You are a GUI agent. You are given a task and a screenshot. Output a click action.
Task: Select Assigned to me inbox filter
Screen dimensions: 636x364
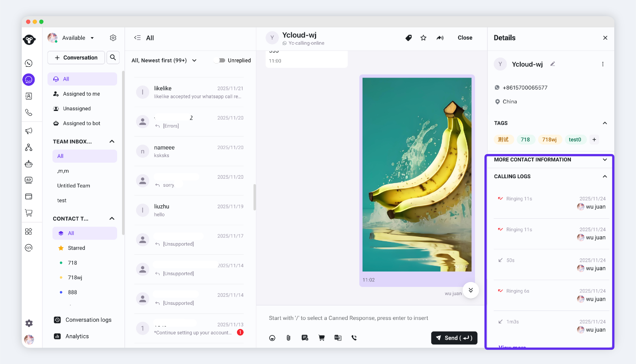81,94
